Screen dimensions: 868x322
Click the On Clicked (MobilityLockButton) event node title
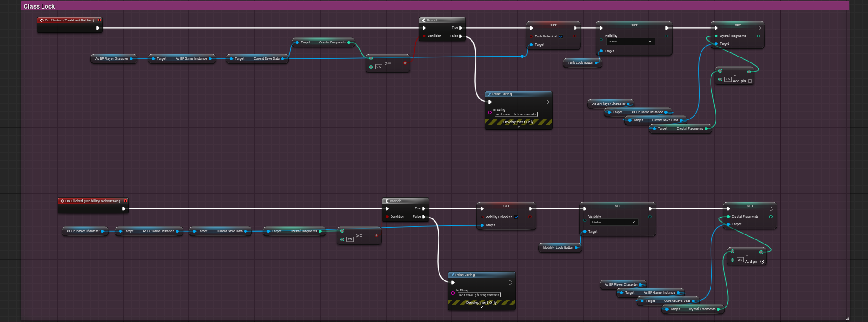coord(93,201)
